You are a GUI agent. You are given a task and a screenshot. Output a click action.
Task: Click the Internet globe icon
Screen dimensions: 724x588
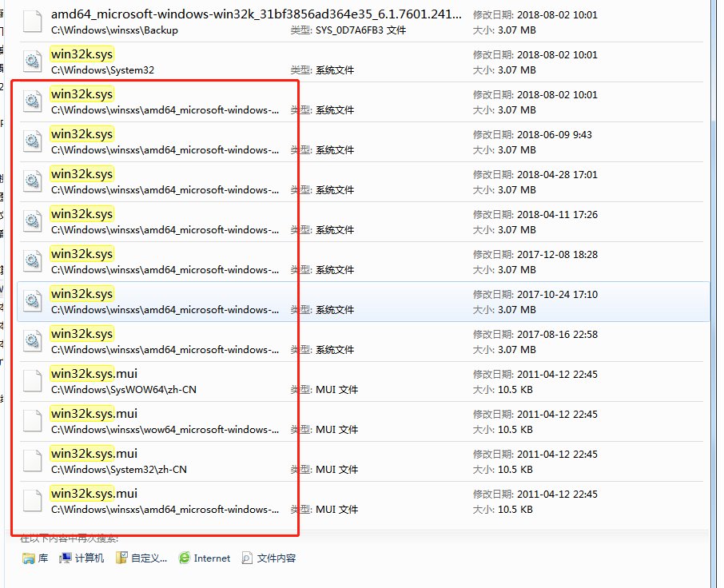point(185,558)
